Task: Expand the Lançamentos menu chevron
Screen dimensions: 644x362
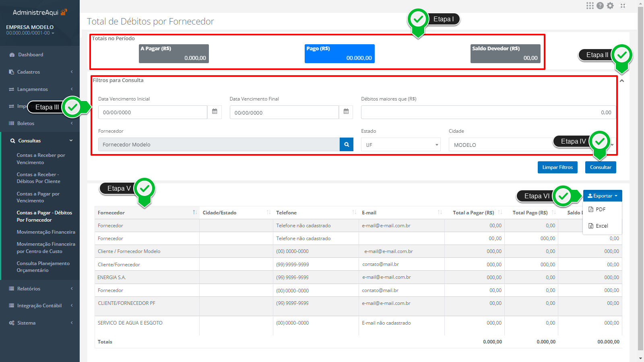Action: coord(72,89)
